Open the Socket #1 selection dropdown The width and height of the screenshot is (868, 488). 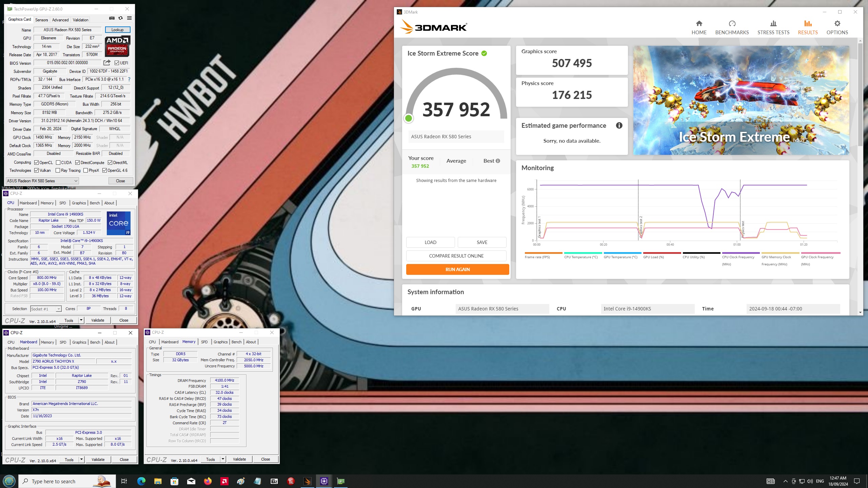click(46, 309)
